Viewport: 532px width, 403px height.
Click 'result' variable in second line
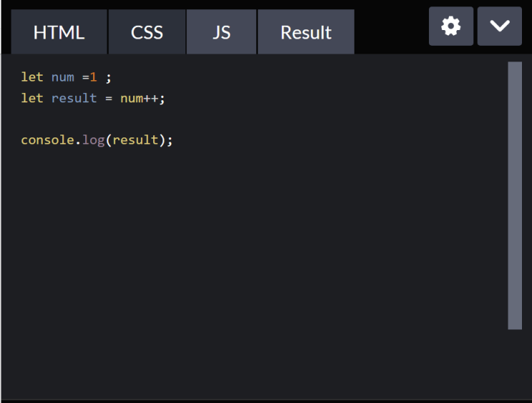click(74, 98)
